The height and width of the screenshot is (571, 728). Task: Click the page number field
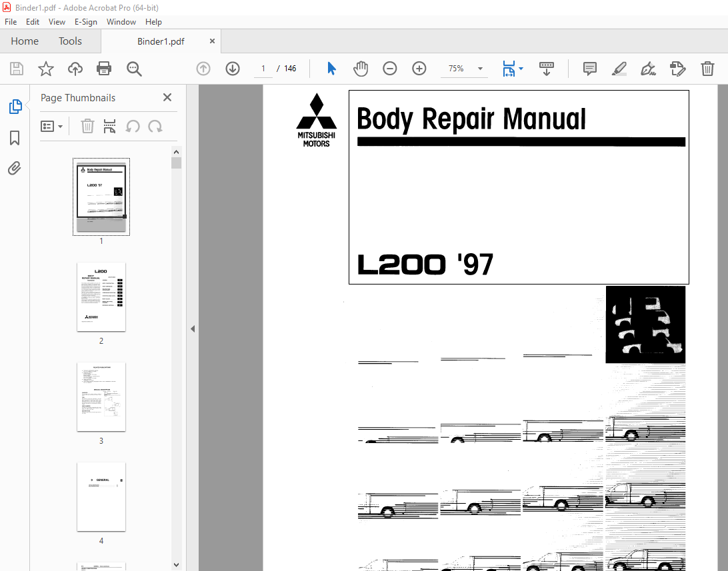coord(263,69)
